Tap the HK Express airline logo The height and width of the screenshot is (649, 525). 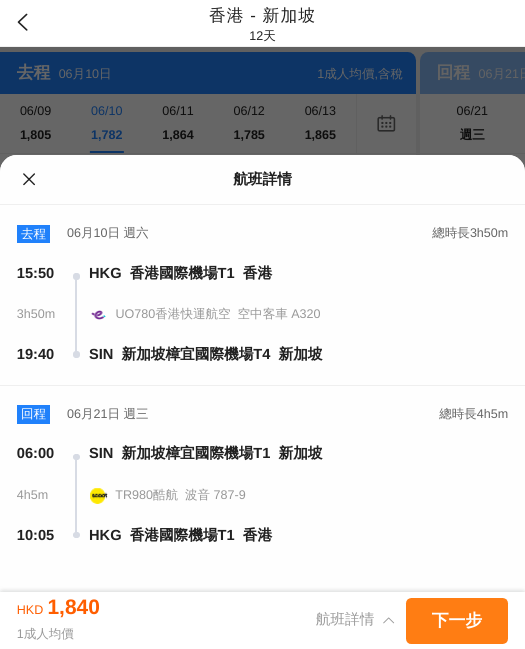click(x=99, y=314)
